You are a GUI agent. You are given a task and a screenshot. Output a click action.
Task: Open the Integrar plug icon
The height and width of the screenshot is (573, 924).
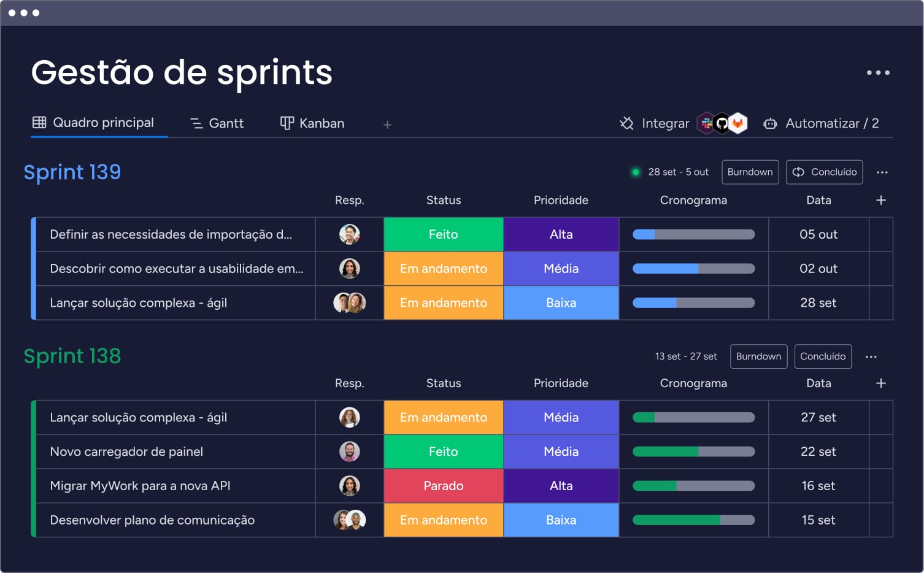[x=626, y=123]
